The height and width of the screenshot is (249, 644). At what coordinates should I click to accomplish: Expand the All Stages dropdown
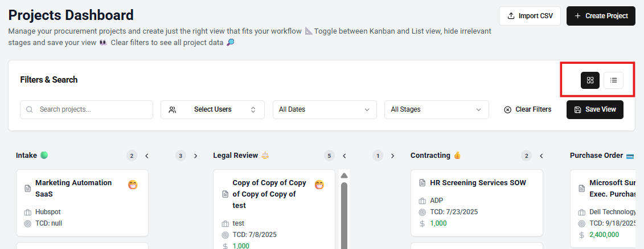point(436,109)
